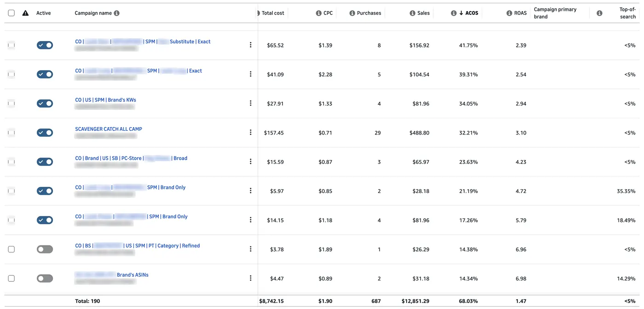Sort by ROAS column header
The width and height of the screenshot is (644, 309).
click(x=520, y=13)
